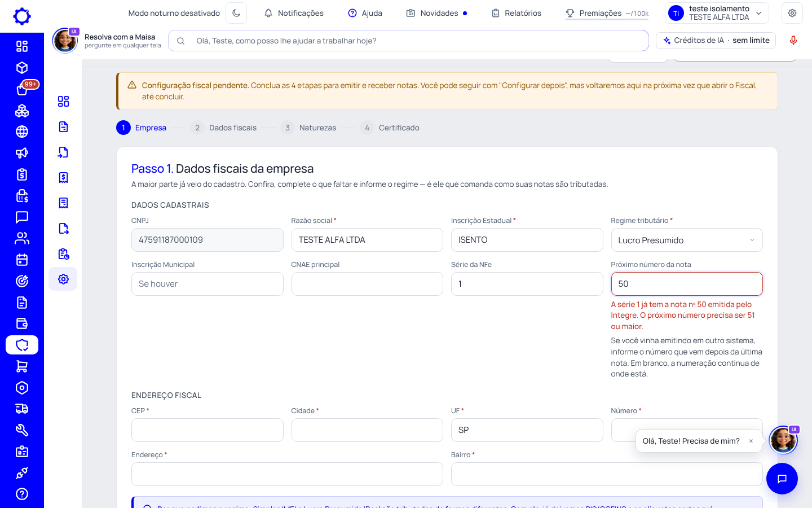
Task: Select the step 1 Empresa tab
Action: (142, 128)
